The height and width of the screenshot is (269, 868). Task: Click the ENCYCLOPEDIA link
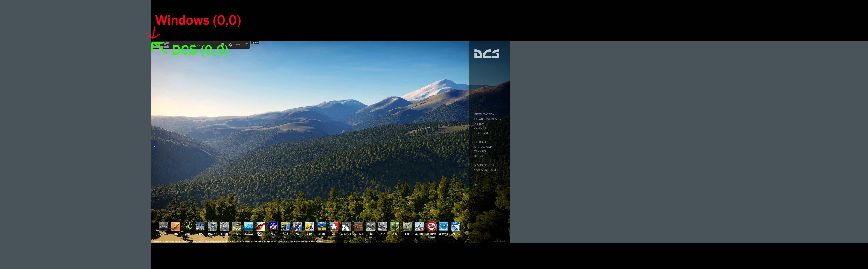[x=483, y=147]
